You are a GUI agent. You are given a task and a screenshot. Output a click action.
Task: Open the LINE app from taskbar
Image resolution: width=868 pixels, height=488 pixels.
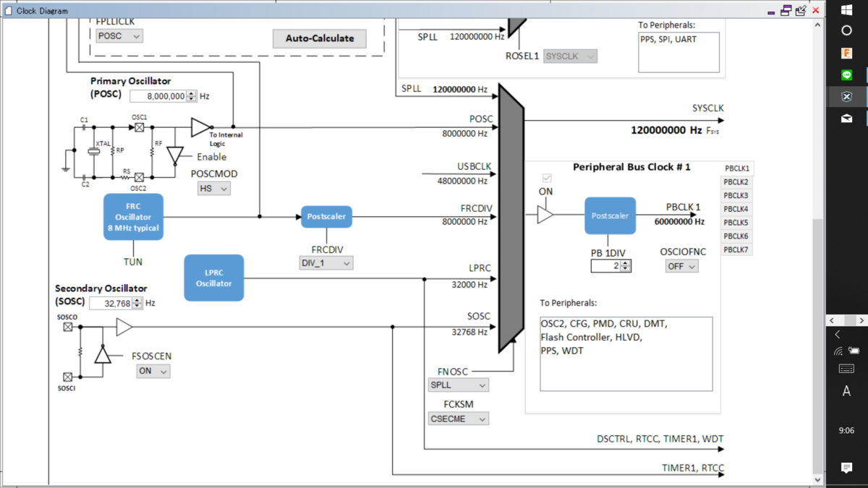[x=847, y=75]
